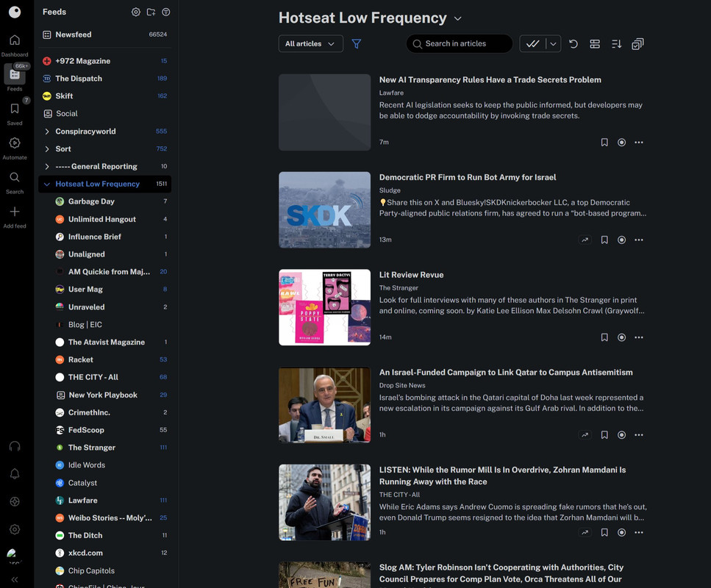The height and width of the screenshot is (588, 711).
Task: Open more options for Israel-Funded Campaign article
Action: tap(639, 435)
